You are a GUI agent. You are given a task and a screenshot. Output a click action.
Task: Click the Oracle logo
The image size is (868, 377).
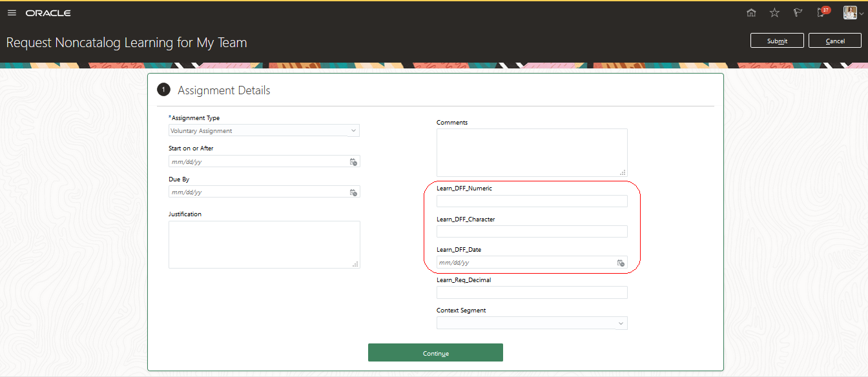click(x=48, y=13)
